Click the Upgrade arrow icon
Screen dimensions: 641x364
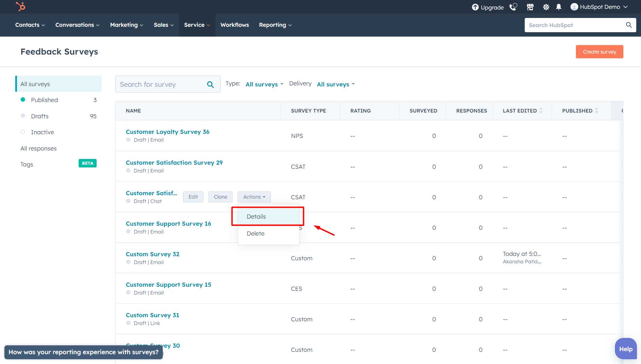point(475,7)
